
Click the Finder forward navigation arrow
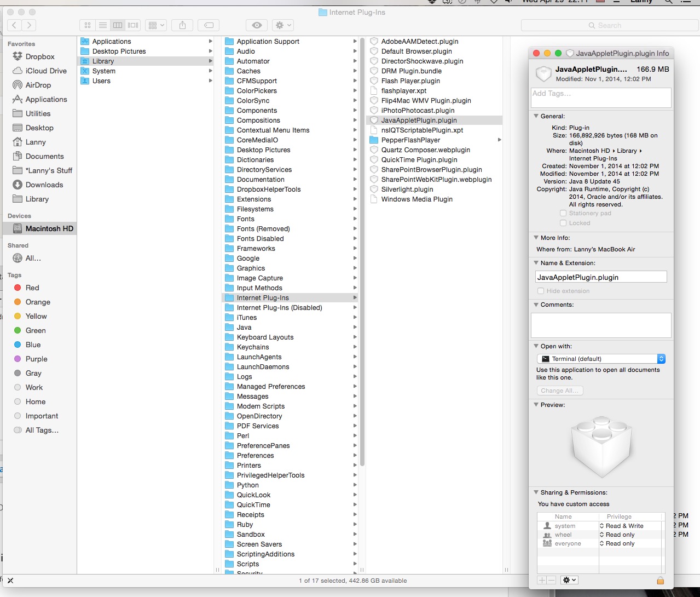[x=29, y=25]
